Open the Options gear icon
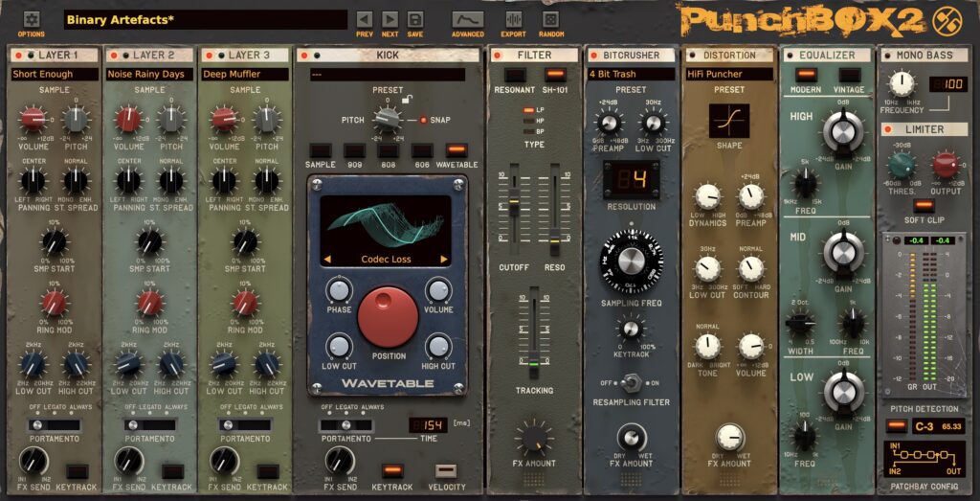Image resolution: width=980 pixels, height=501 pixels. [32, 19]
